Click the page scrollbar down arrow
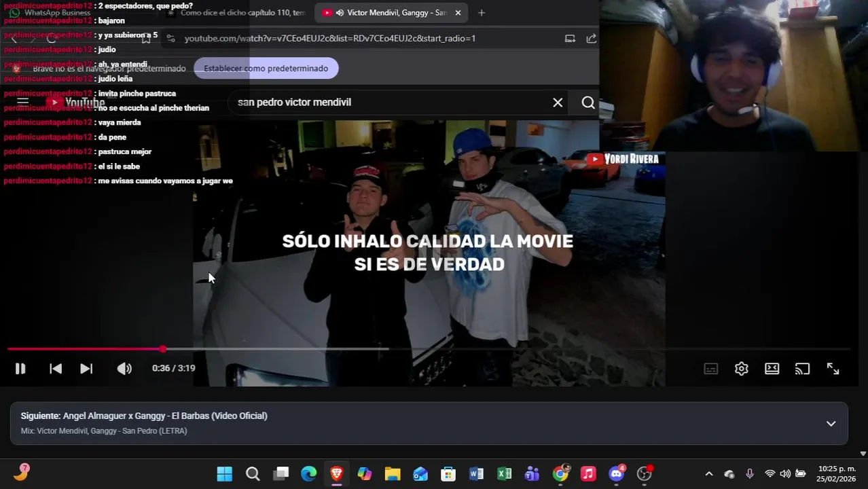Viewport: 868px width, 489px height. 863,453
